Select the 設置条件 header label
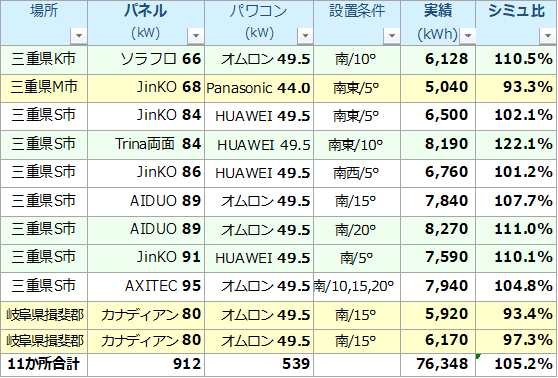This screenshot has height=378, width=558. (x=357, y=11)
